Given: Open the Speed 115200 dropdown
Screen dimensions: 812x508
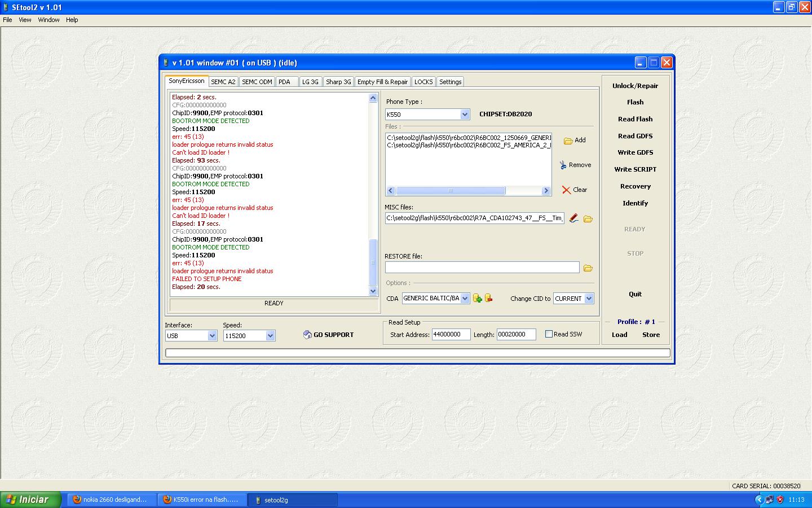Looking at the screenshot, I should (x=270, y=336).
